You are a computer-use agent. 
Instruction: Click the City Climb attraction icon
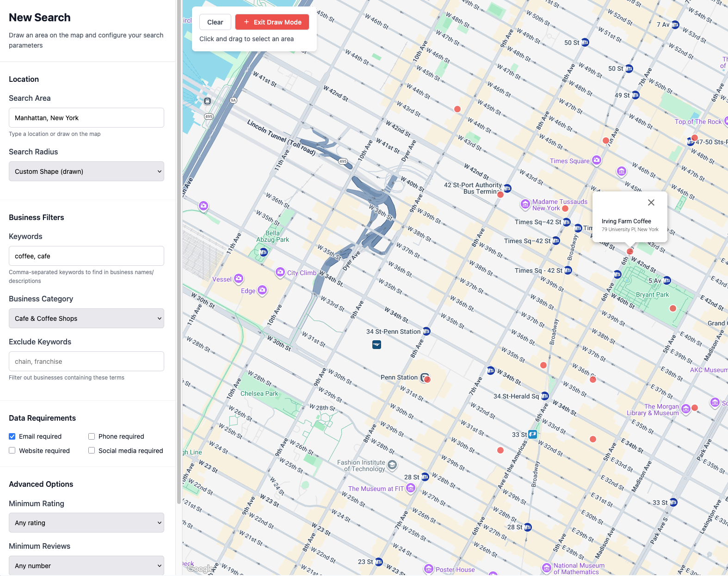tap(280, 272)
